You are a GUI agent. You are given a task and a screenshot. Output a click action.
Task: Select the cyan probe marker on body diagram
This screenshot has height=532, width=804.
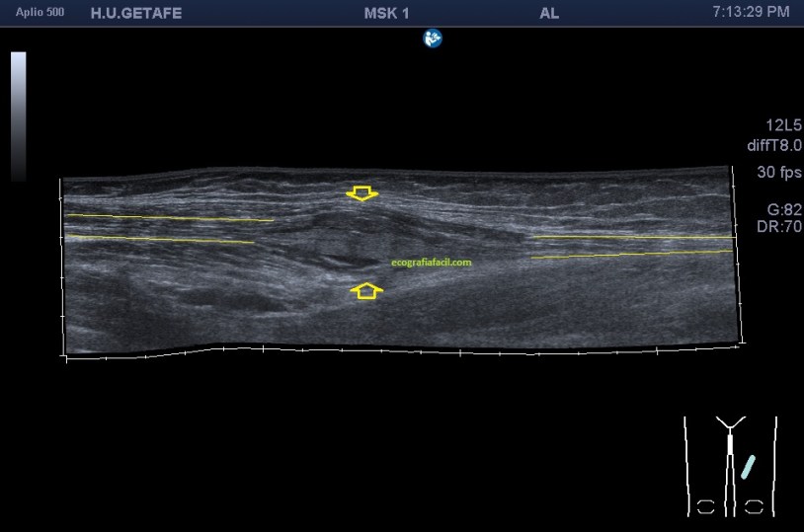(x=749, y=466)
